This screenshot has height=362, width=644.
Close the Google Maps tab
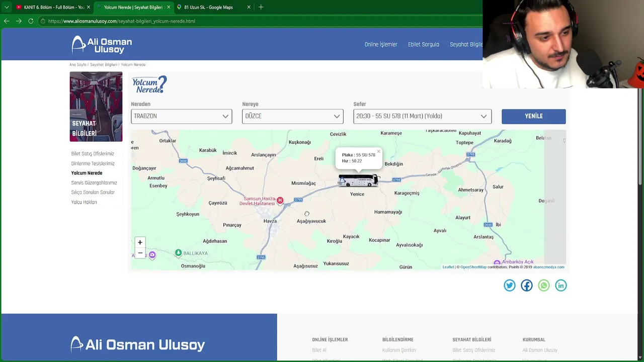[249, 7]
